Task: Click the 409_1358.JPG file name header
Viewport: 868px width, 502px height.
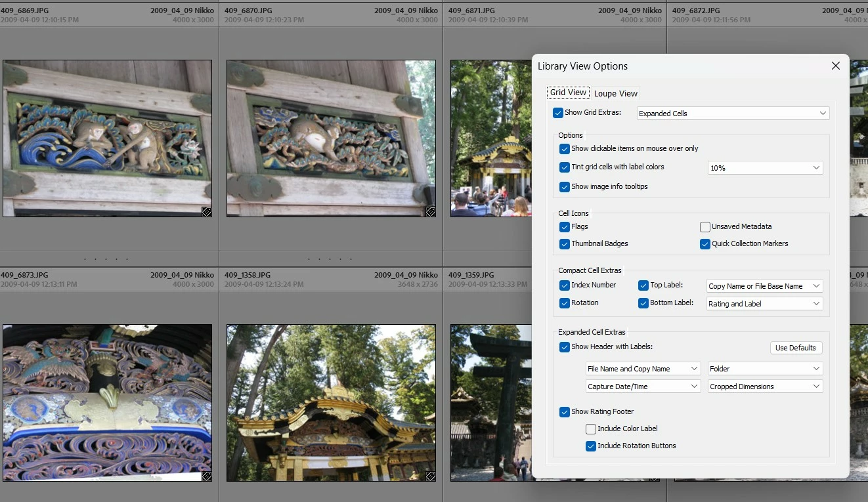Action: coord(248,275)
